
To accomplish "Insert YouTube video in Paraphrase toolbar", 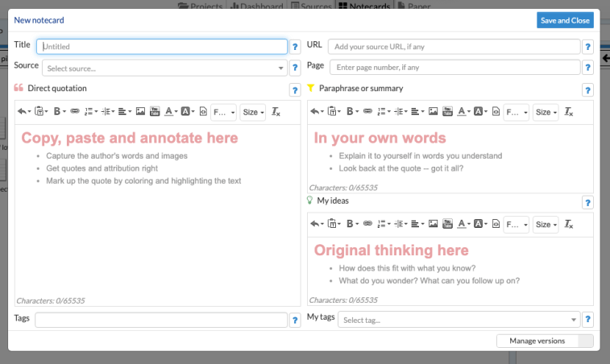I will pos(447,112).
